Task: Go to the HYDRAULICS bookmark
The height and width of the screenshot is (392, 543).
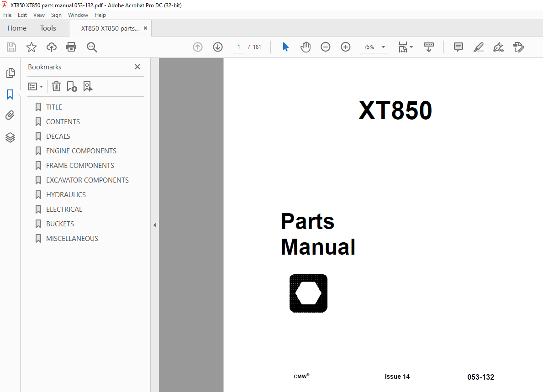Action: coord(66,195)
